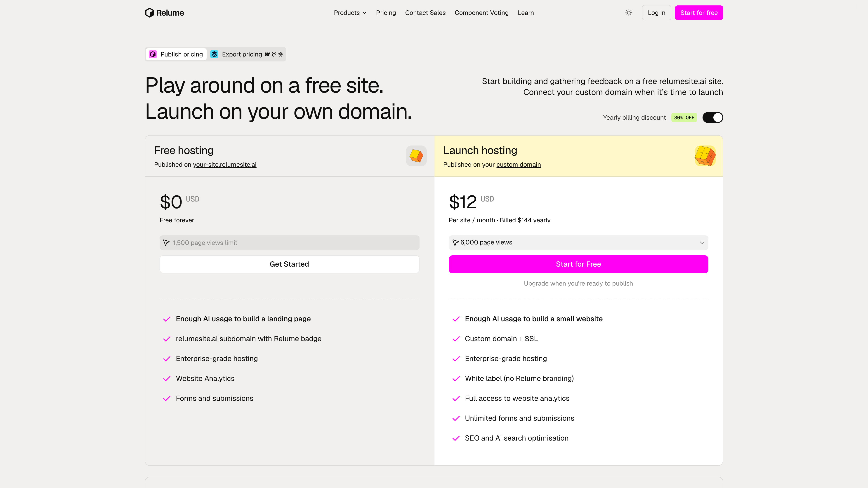Click checkmark beside SEO and AI search optimisation
This screenshot has height=488, width=868.
456,438
